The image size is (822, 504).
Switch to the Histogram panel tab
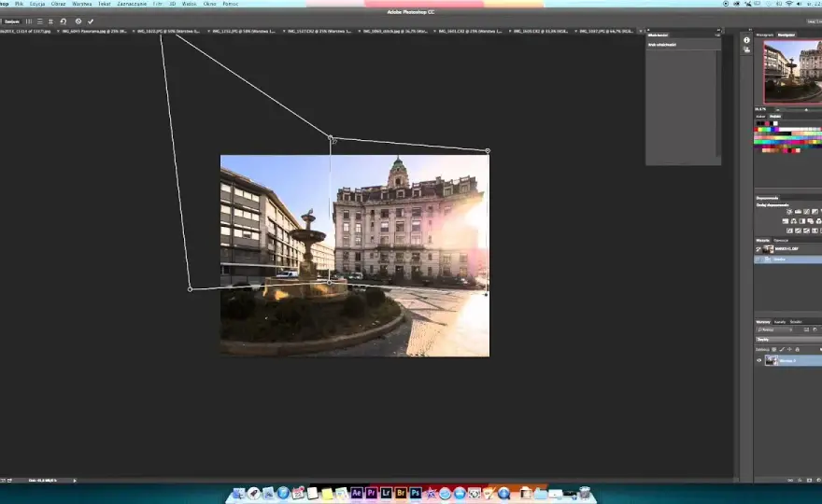(765, 35)
